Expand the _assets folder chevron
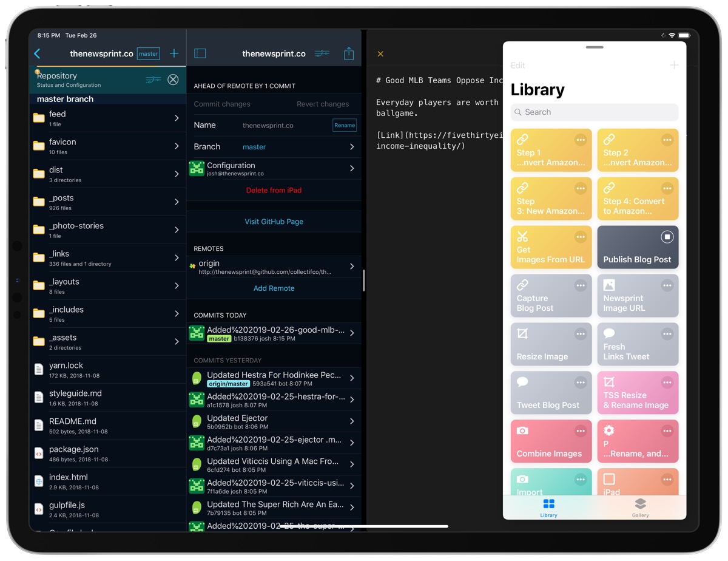Image resolution: width=728 pixels, height=561 pixels. click(x=177, y=342)
